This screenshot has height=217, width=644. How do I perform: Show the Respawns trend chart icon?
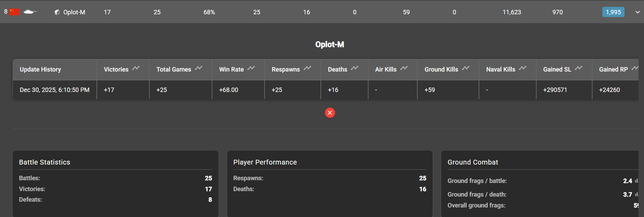308,68
